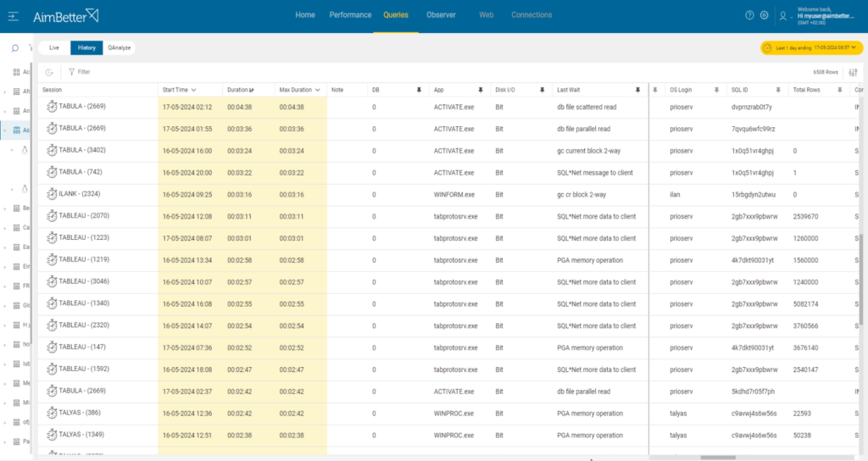Screen dimensions: 868x461
Task: Click the vertical table scrollbar thumb
Action: tap(861, 280)
